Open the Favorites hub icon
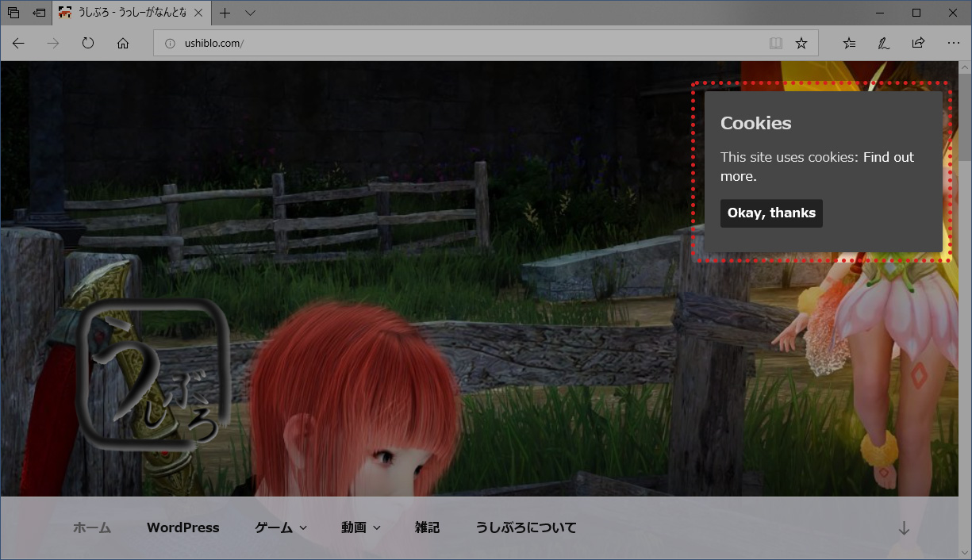Viewport: 972px width, 560px height. 850,44
